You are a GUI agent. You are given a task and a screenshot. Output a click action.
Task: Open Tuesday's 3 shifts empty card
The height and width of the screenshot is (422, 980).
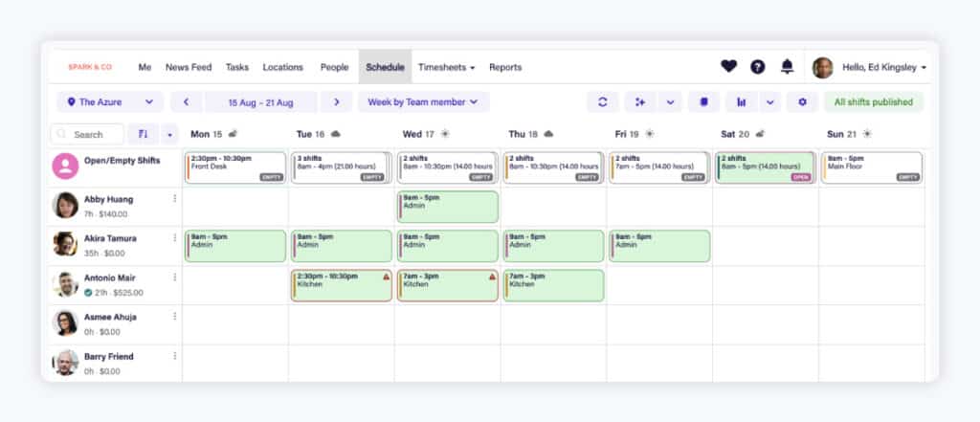click(342, 167)
